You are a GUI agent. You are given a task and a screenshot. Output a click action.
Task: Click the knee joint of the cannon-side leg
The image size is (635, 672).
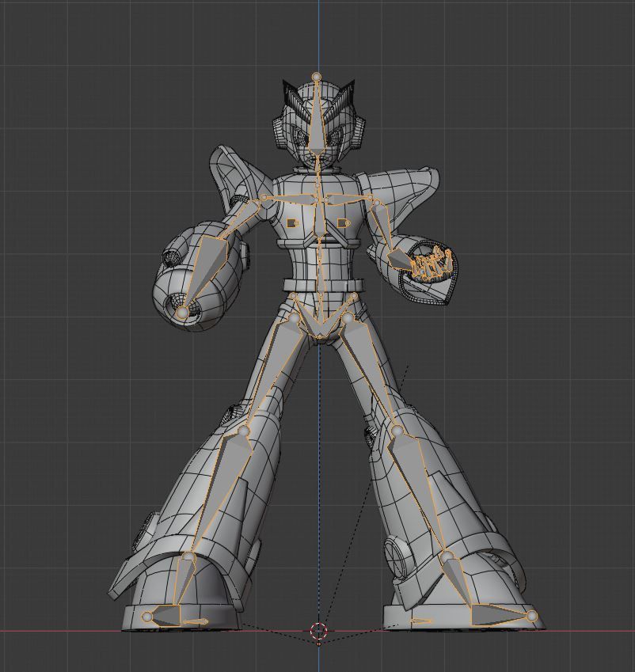coord(244,431)
